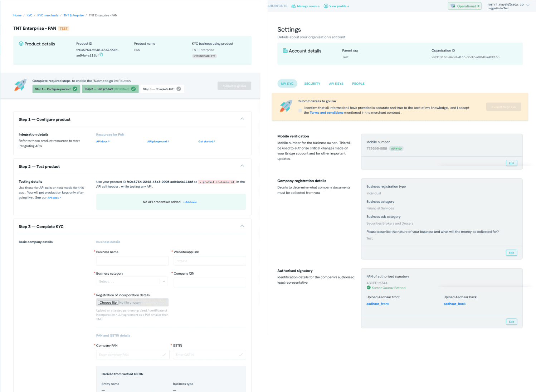Open TNT Enterprise breadcrumb link
536x392 pixels.
coord(74,15)
